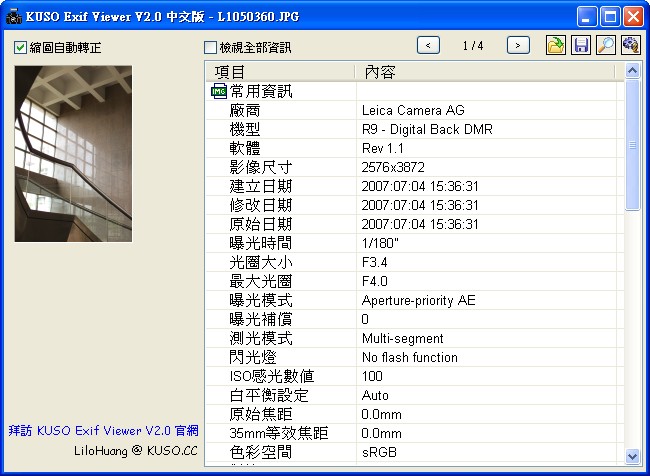
Task: Select the 最大光圈 row label
Action: [x=261, y=282]
